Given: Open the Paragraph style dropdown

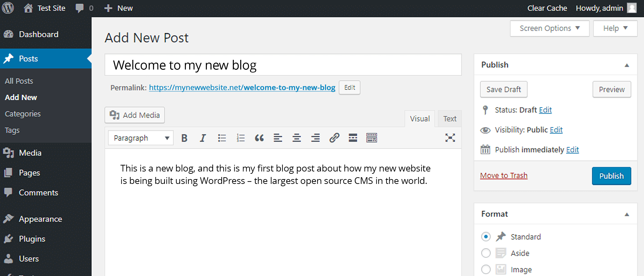Looking at the screenshot, I should point(140,137).
